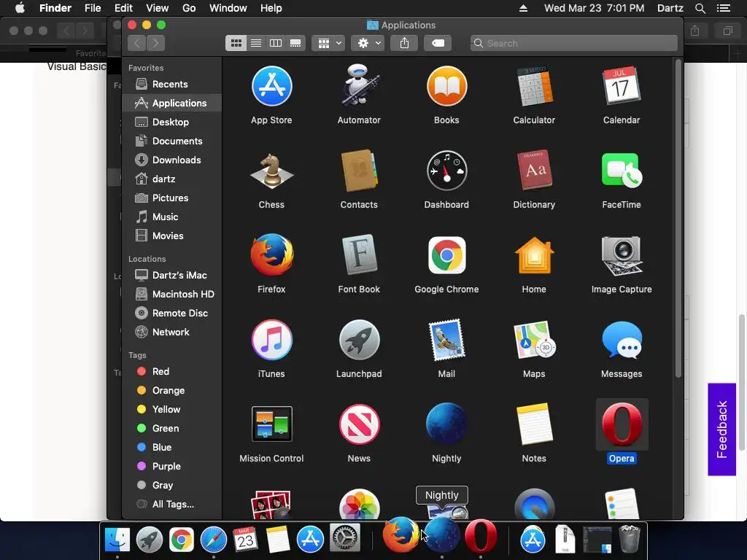
Task: Open Documents from the sidebar
Action: 172,141
